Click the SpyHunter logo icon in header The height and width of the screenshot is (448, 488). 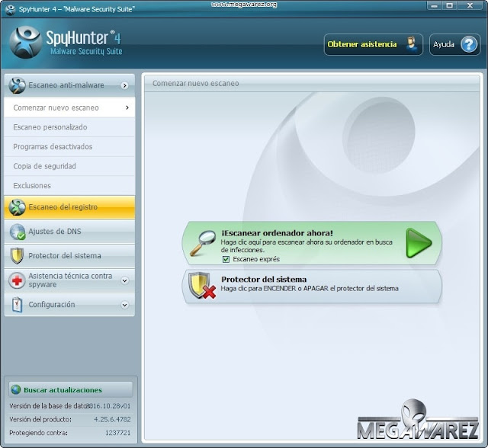[x=25, y=43]
